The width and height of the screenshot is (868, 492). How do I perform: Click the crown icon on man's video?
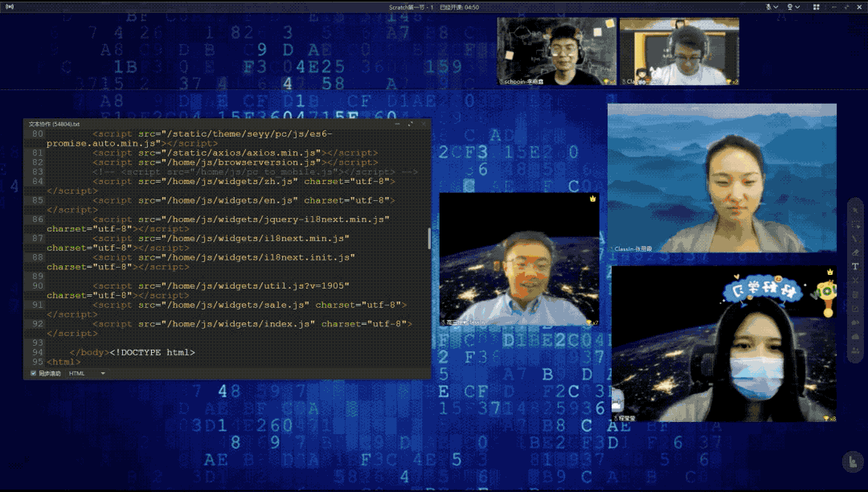click(x=592, y=199)
